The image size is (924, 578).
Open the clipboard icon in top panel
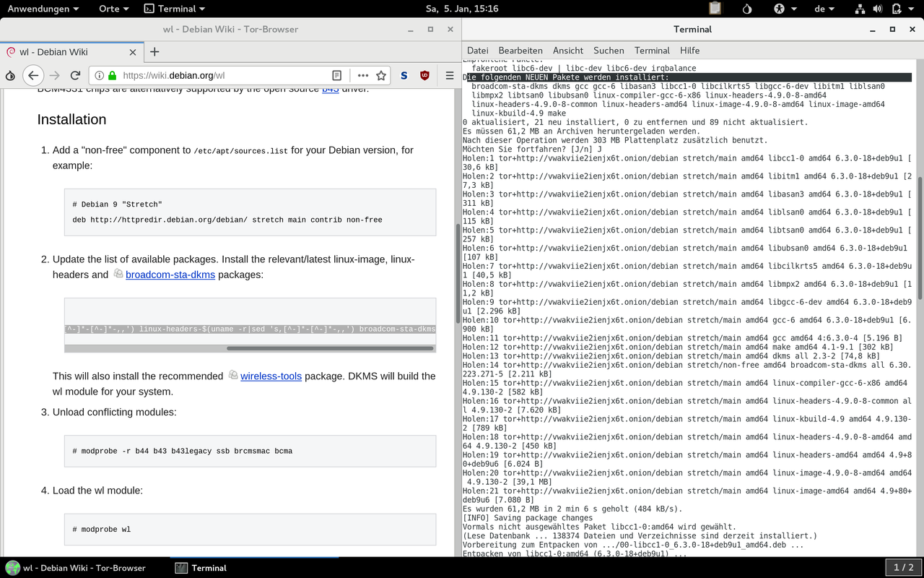(715, 9)
